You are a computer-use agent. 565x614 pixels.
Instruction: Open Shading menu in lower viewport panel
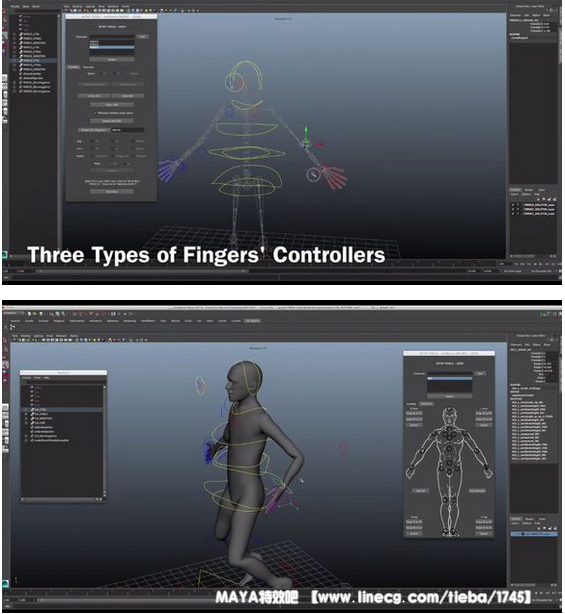(x=25, y=336)
